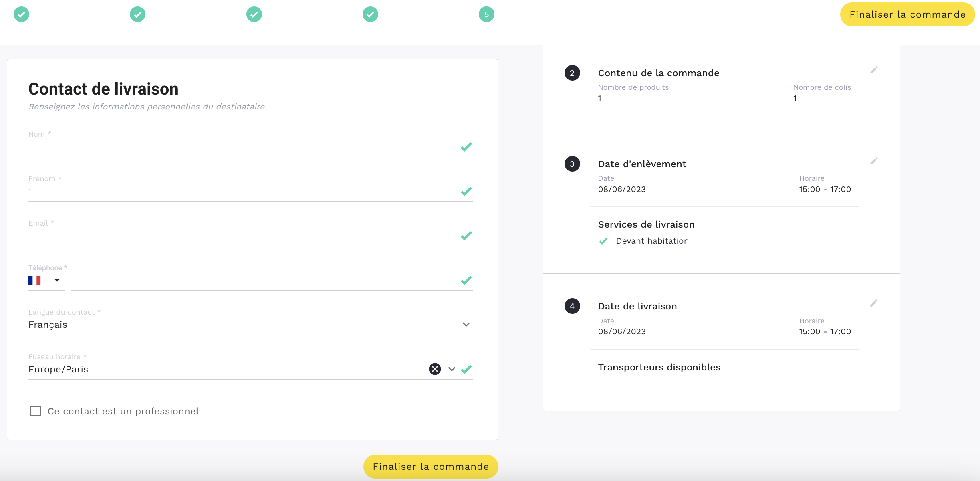The height and width of the screenshot is (481, 980).
Task: Select step 5 circle in the progress bar
Action: coord(486,15)
